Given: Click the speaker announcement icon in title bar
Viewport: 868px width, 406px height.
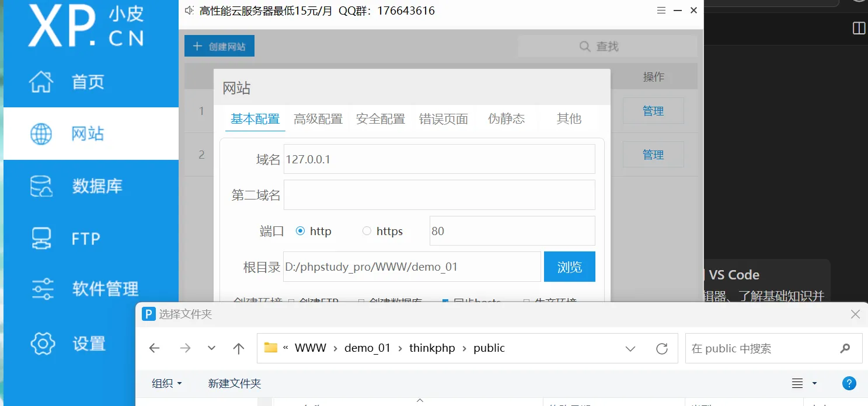Looking at the screenshot, I should [x=189, y=10].
